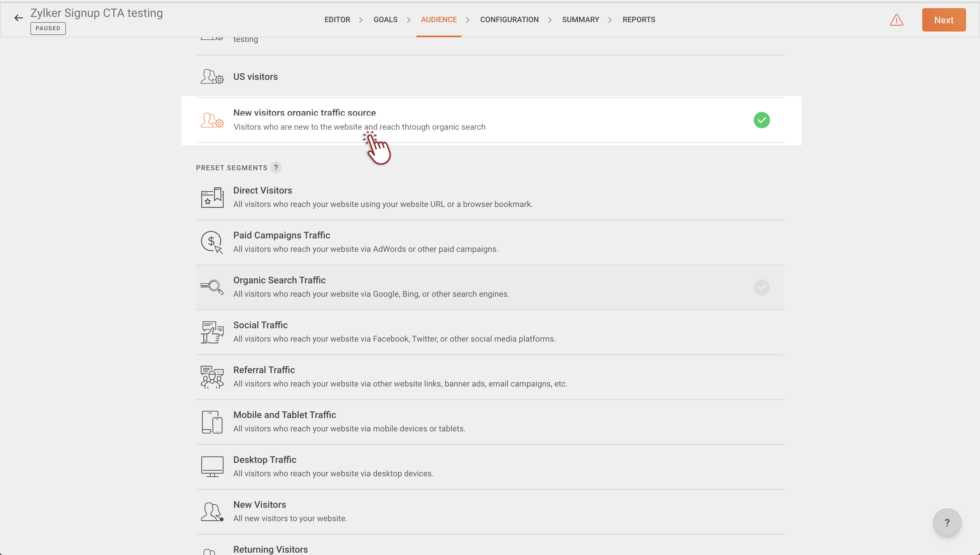Switch to the Configuration step
The height and width of the screenshot is (555, 980).
point(509,20)
